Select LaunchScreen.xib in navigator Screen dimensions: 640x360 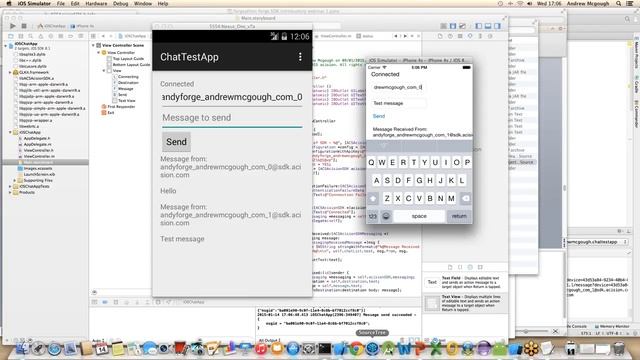point(39,174)
